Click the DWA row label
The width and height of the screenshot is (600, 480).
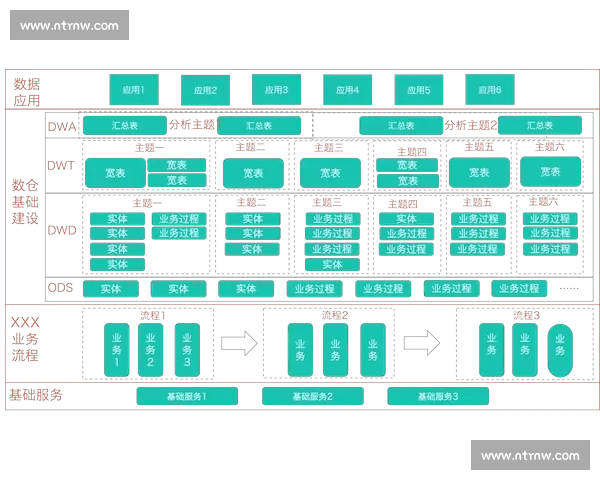(x=61, y=126)
